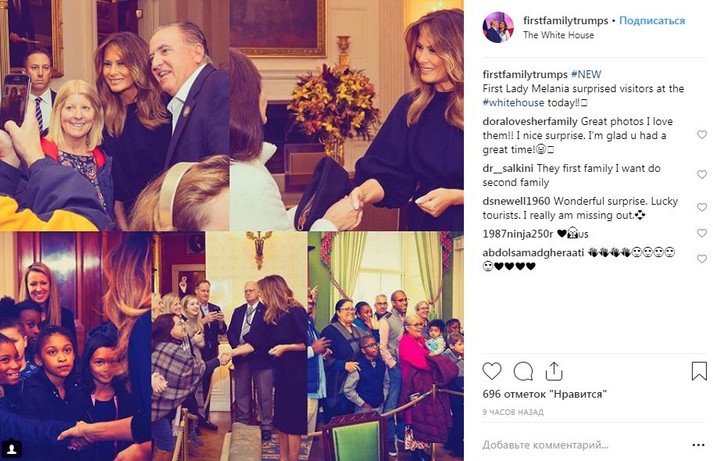This screenshot has width=713, height=461.
Task: Open The White House location link
Action: pyautogui.click(x=558, y=35)
